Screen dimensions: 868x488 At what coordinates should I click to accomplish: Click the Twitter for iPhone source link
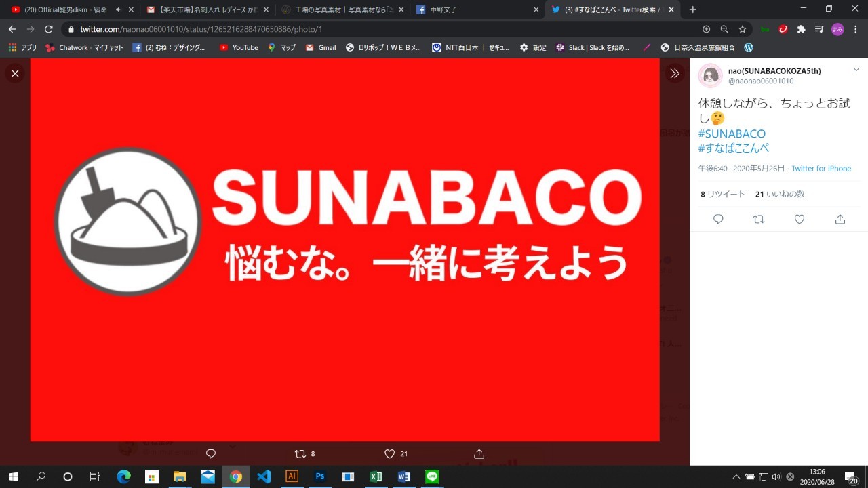tap(821, 169)
